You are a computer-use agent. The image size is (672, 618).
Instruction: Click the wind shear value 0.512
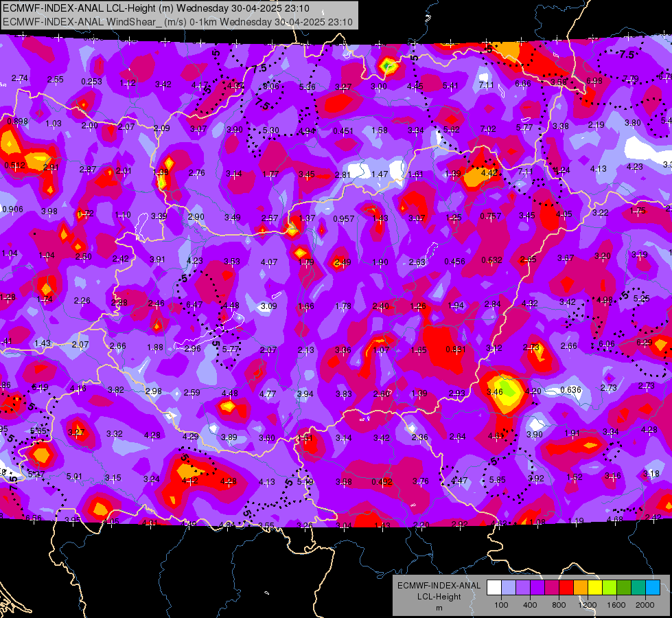tap(14, 165)
